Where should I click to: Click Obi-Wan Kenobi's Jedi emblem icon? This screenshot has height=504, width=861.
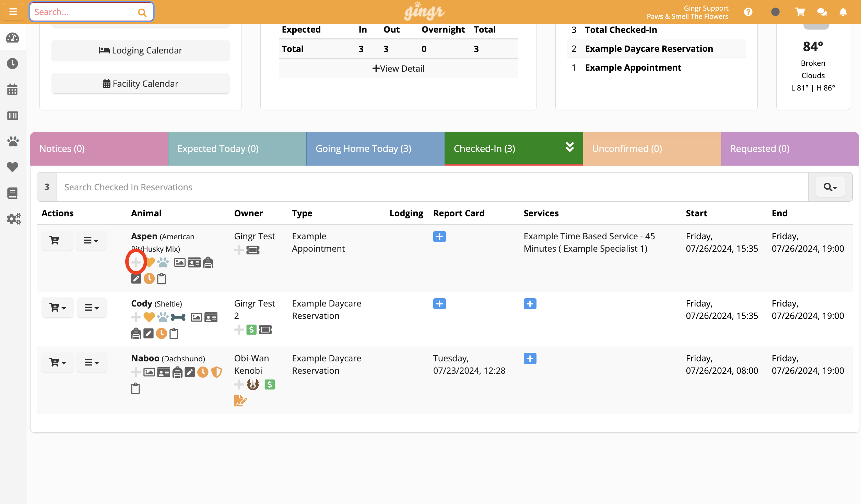[x=253, y=384]
